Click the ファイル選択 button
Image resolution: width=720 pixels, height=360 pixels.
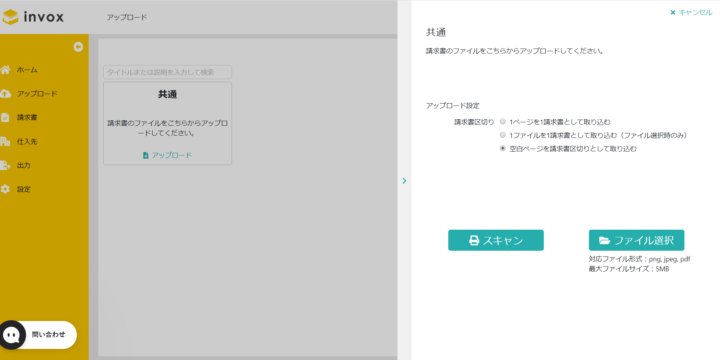(x=636, y=240)
